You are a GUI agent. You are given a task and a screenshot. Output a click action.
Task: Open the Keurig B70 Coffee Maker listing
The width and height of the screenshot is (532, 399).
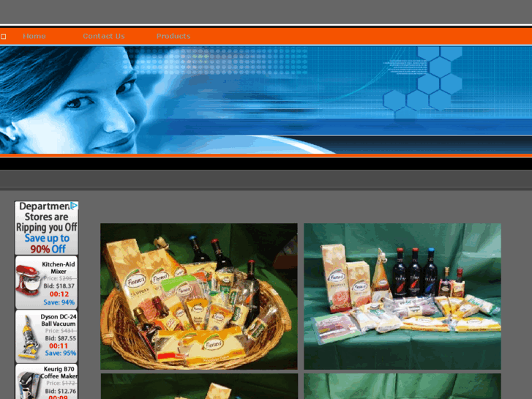(x=47, y=381)
